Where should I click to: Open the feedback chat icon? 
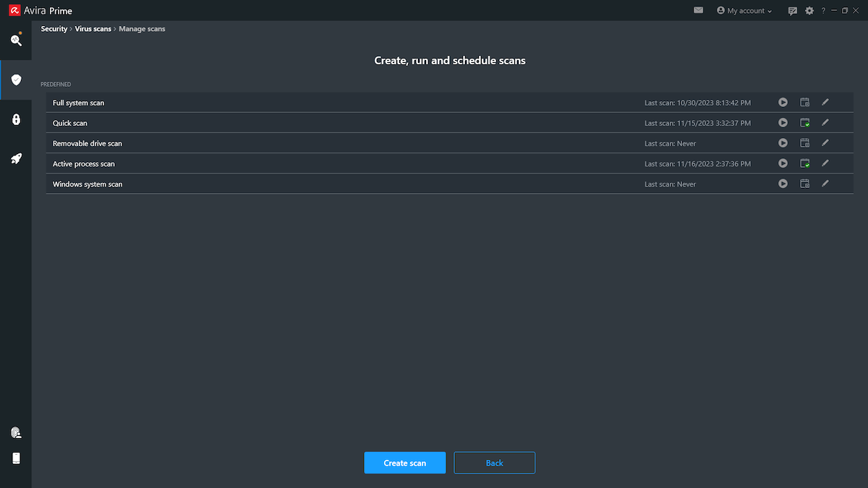(793, 10)
